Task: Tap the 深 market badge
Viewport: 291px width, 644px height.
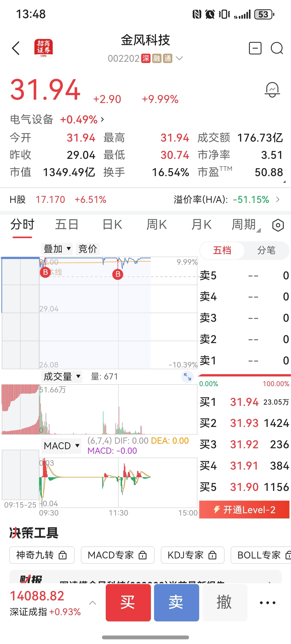Action: [x=146, y=58]
